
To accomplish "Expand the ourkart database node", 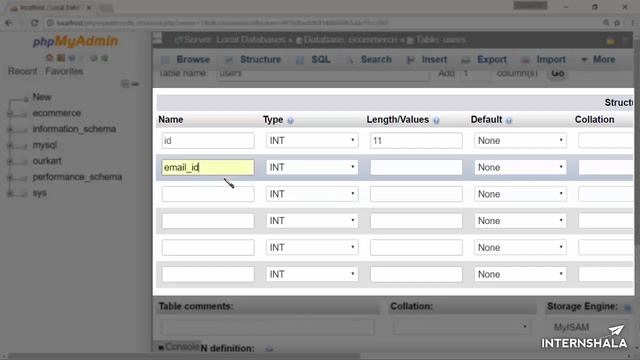I will [x=10, y=161].
